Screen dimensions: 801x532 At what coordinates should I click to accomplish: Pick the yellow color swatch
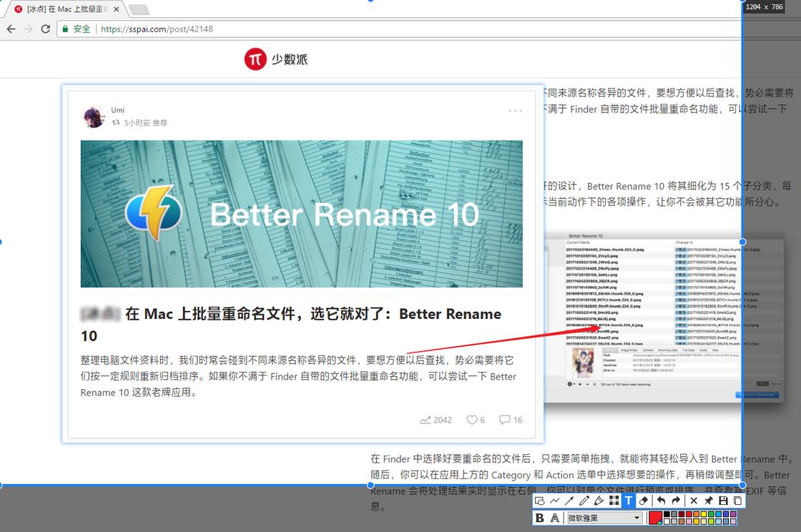[x=704, y=515]
